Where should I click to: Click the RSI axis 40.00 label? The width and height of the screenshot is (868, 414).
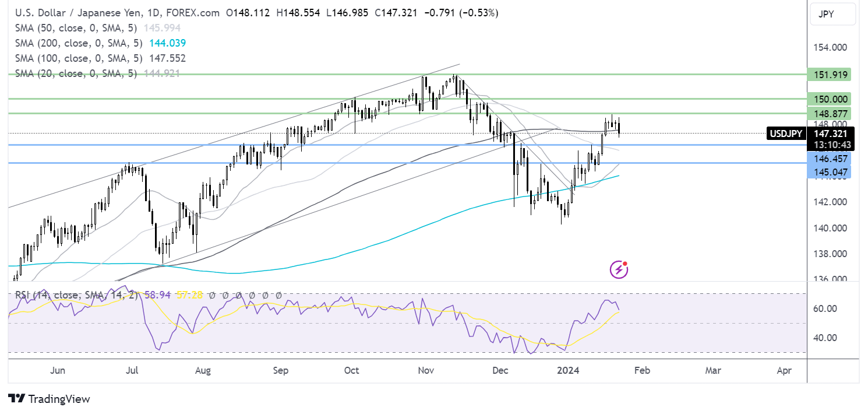coord(825,338)
